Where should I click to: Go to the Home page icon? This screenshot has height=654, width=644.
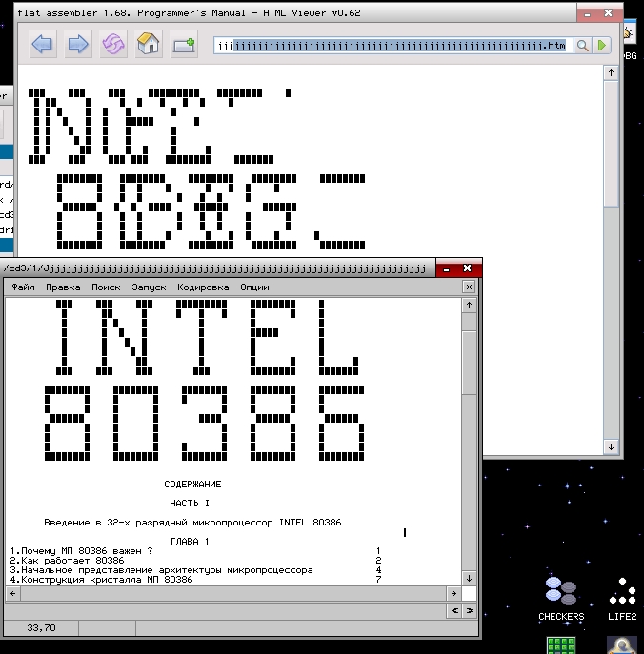tap(148, 45)
